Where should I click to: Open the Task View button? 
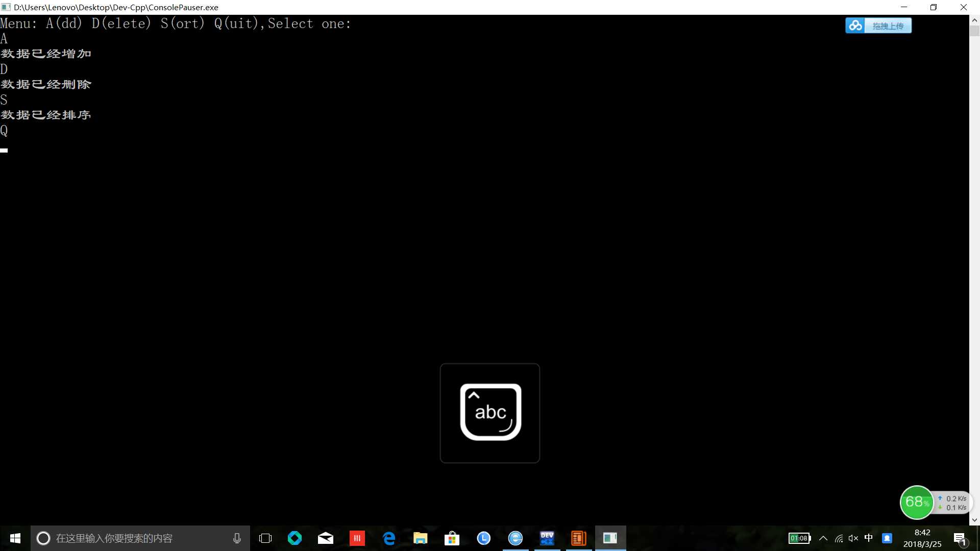click(265, 538)
